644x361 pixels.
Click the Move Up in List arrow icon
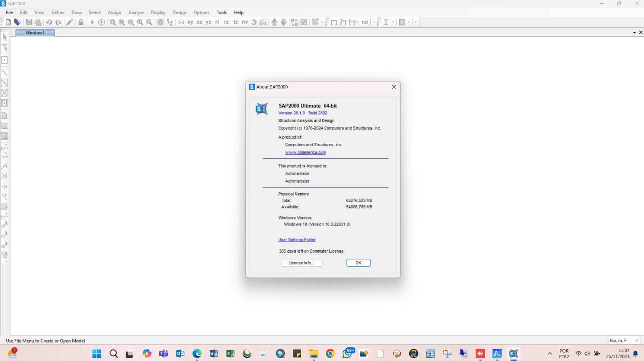click(274, 22)
